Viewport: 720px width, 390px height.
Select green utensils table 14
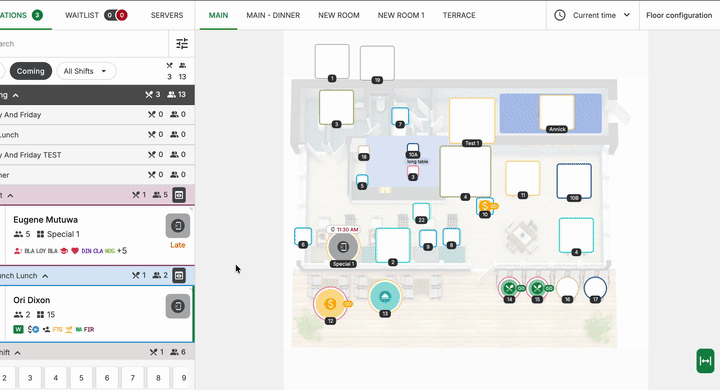point(509,288)
